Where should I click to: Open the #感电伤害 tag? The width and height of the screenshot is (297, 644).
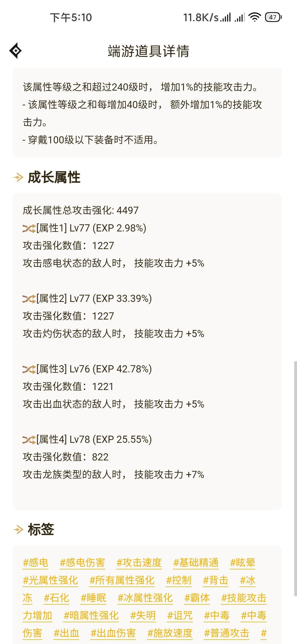(x=82, y=563)
